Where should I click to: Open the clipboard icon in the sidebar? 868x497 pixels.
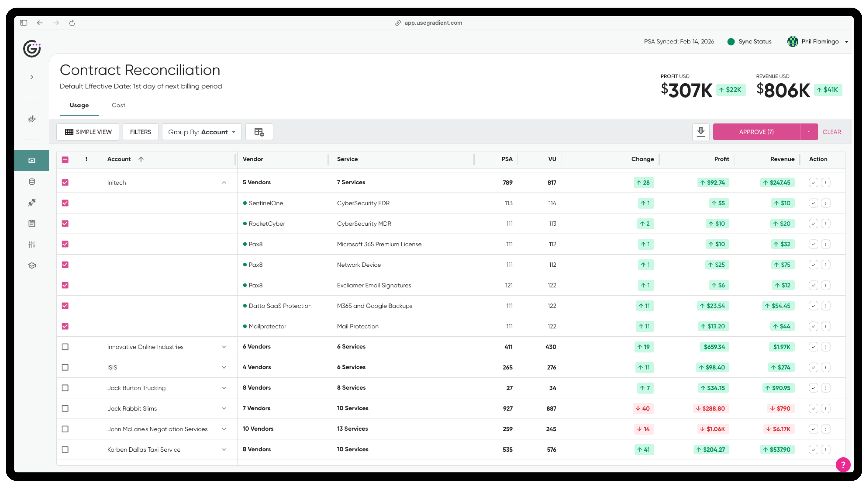[31, 223]
